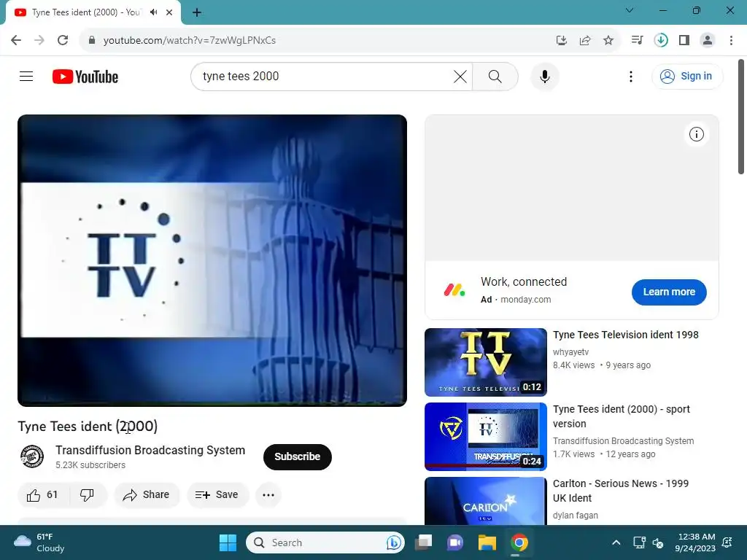Open Transdiffusion Broadcasting System channel name

(150, 450)
